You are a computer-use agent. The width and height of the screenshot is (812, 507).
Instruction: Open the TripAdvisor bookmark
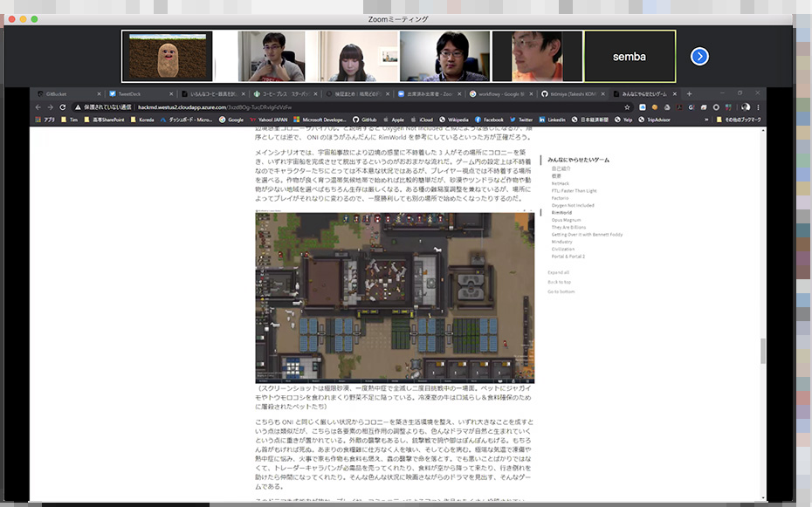(654, 120)
